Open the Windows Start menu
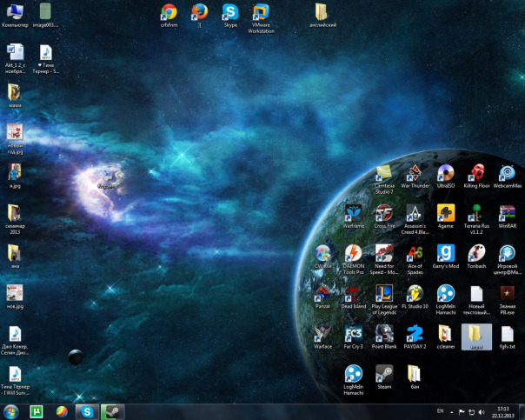This screenshot has width=525, height=420. [11, 411]
